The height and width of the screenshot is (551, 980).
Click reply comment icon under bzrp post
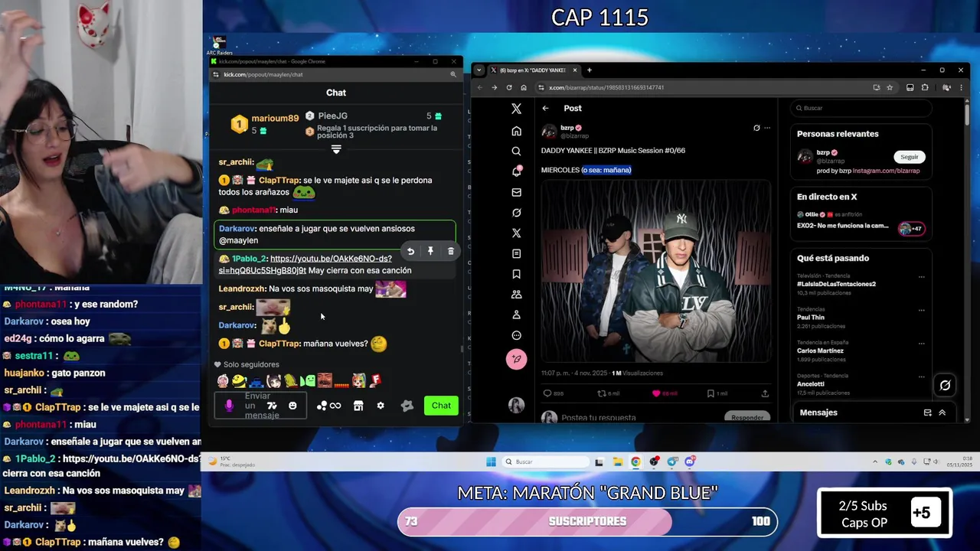547,393
